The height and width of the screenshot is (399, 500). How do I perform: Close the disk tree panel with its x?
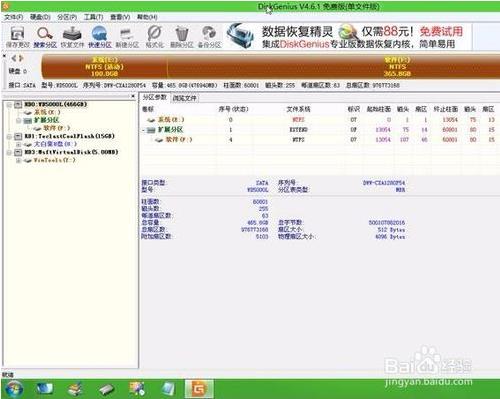click(x=133, y=96)
